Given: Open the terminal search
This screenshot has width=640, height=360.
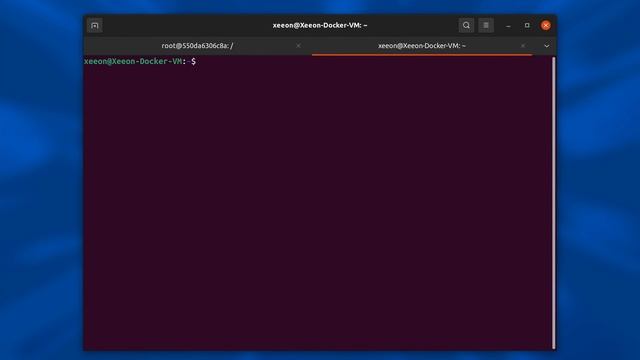Looking at the screenshot, I should pos(466,25).
